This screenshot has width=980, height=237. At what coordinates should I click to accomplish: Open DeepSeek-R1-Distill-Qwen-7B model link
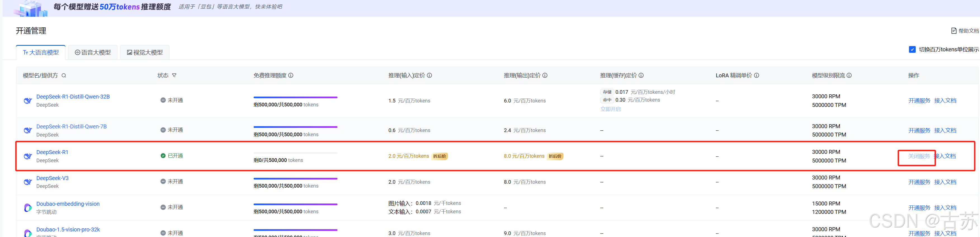(x=72, y=126)
